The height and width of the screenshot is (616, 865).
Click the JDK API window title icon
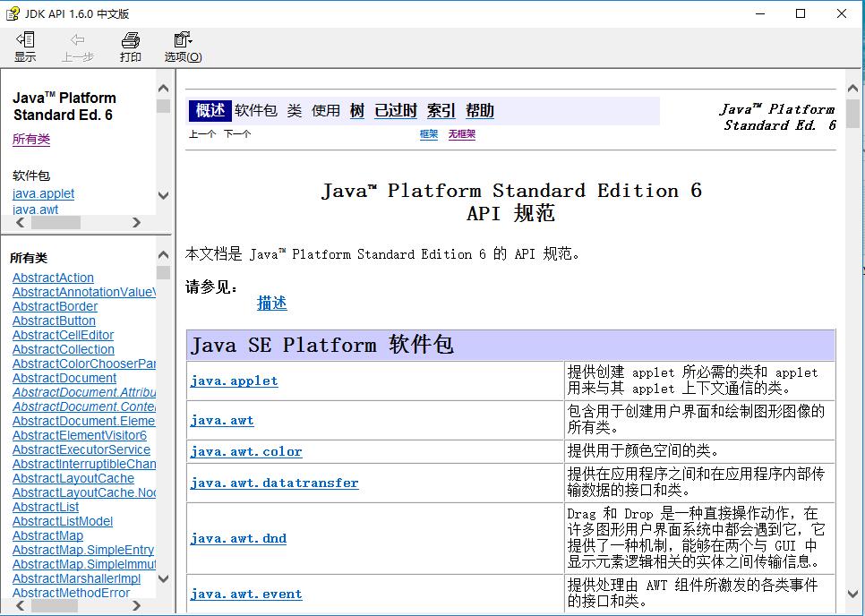tap(13, 13)
